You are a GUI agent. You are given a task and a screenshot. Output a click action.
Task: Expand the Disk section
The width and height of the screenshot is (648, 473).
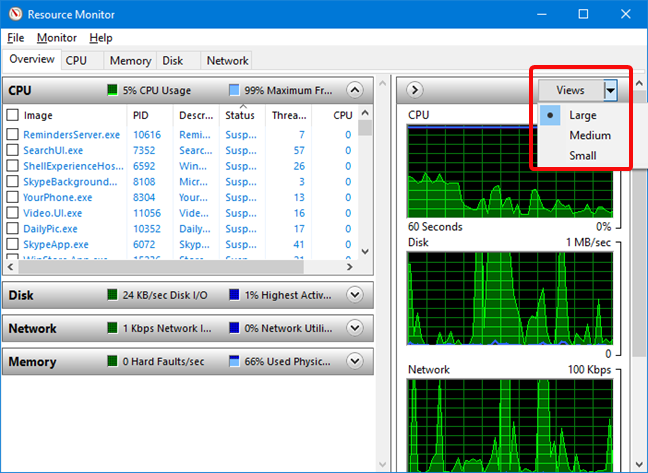click(354, 295)
